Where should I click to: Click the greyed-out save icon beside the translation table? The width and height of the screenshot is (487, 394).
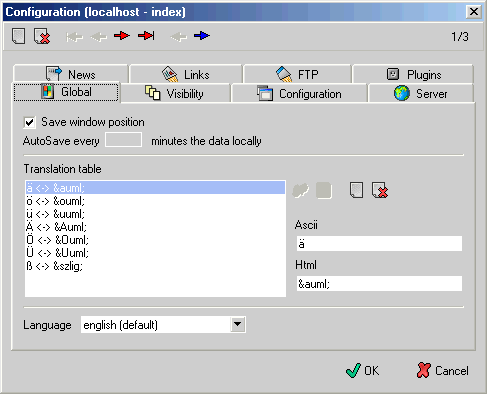click(324, 190)
